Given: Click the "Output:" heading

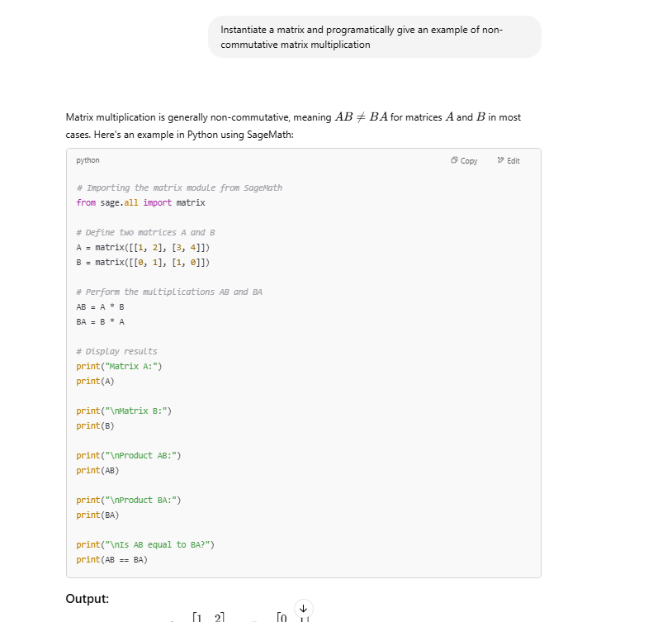Looking at the screenshot, I should click(88, 599).
